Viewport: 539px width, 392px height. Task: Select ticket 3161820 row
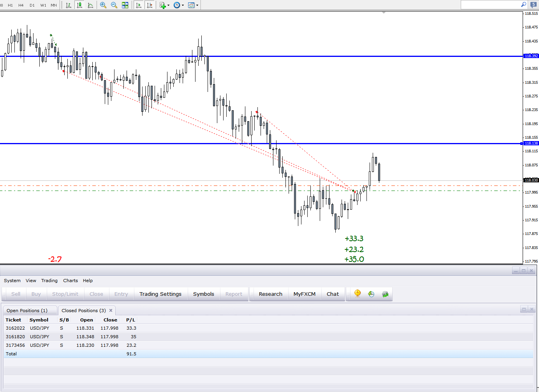[268, 337]
